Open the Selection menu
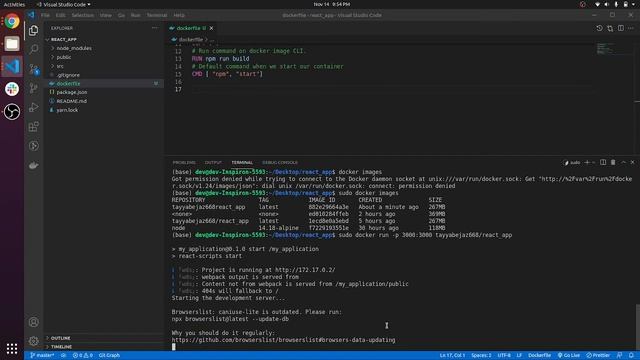This screenshot has height=360, width=640. click(82, 15)
